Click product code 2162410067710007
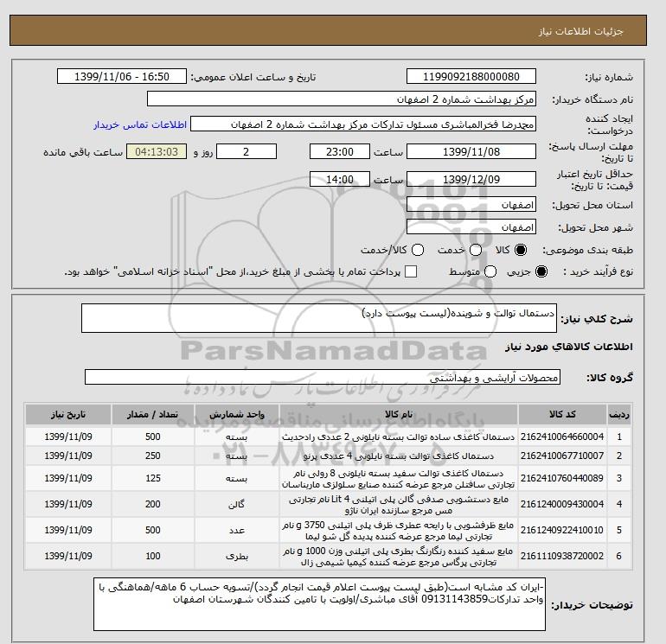The width and height of the screenshot is (666, 644). (562, 456)
